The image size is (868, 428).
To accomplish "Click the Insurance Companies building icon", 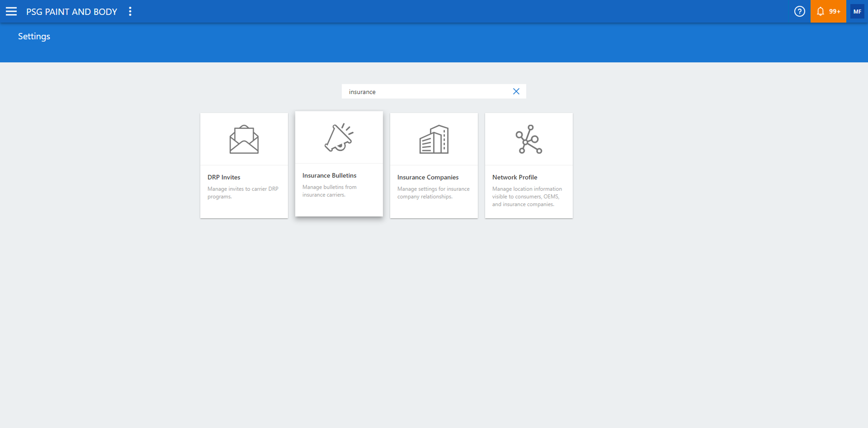I will click(434, 139).
